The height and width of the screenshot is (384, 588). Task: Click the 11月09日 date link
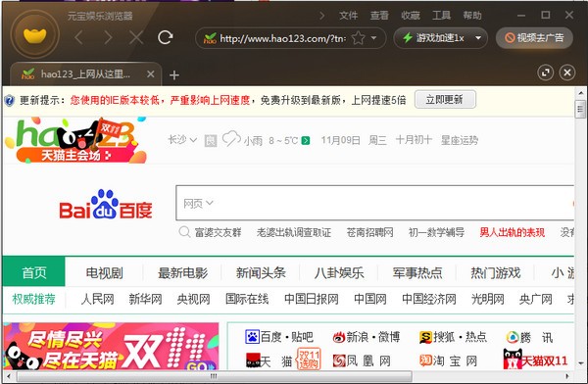pos(340,140)
